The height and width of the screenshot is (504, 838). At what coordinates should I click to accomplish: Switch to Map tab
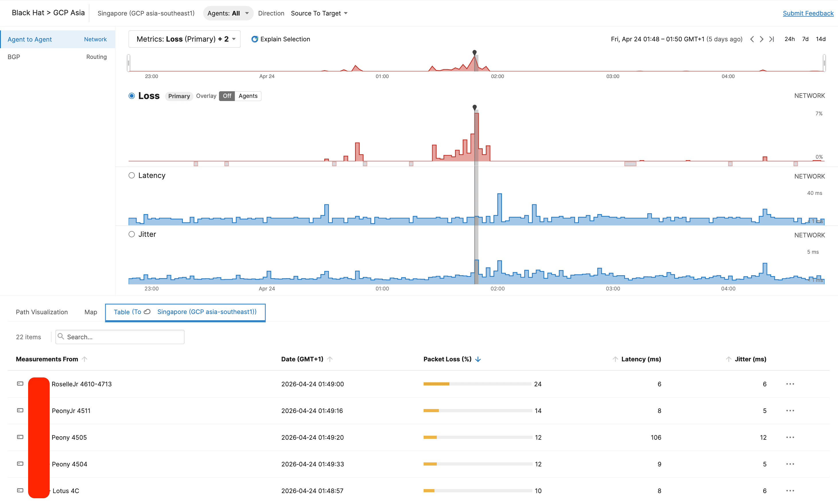91,312
